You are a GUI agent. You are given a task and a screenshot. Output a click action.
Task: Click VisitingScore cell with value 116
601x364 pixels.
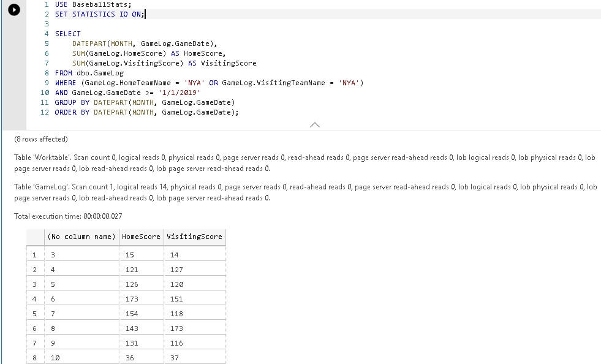click(x=194, y=343)
